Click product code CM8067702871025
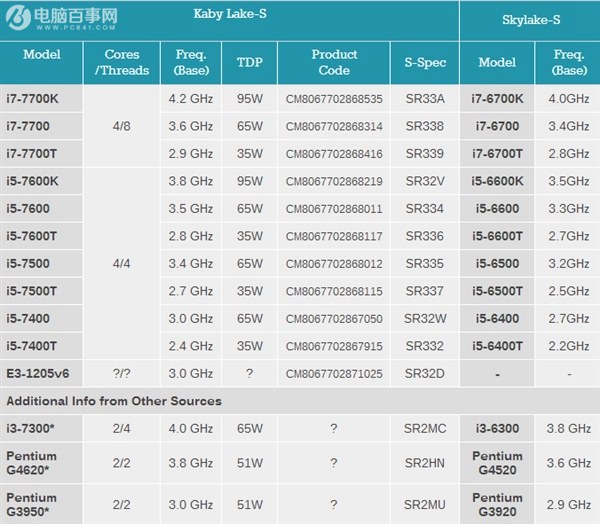Image resolution: width=600 pixels, height=524 pixels. point(334,374)
